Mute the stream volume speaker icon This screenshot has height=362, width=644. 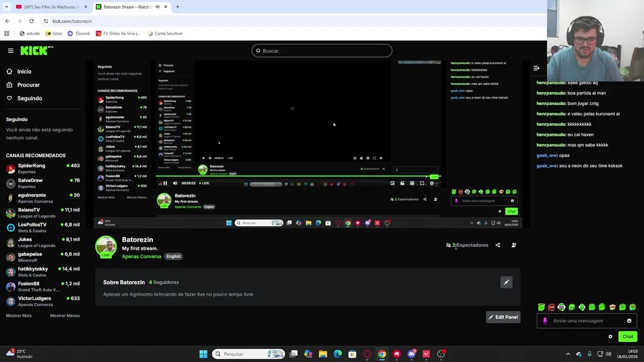[x=175, y=183]
